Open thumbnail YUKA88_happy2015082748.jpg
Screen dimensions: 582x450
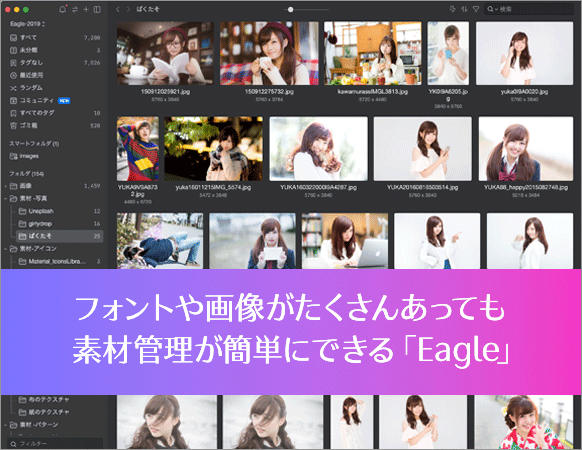pos(526,149)
